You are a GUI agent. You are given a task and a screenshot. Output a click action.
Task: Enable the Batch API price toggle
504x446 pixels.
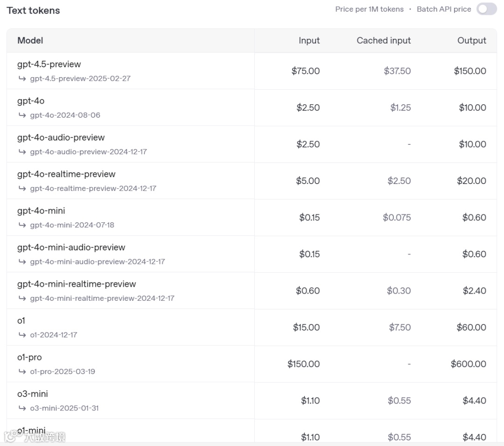(x=486, y=9)
